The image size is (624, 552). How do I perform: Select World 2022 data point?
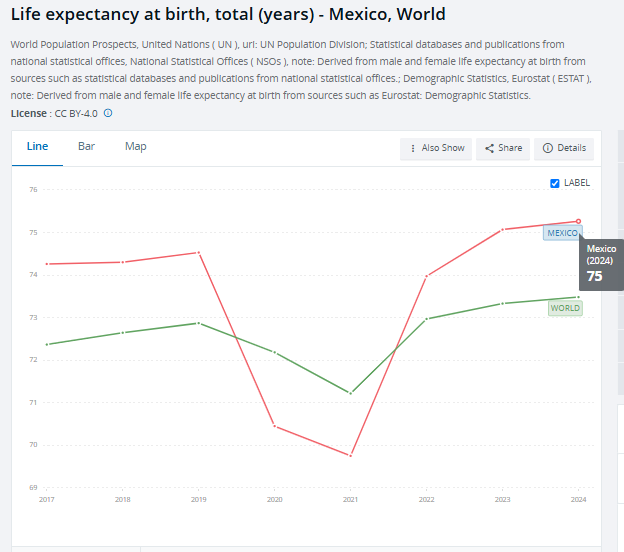pyautogui.click(x=427, y=319)
